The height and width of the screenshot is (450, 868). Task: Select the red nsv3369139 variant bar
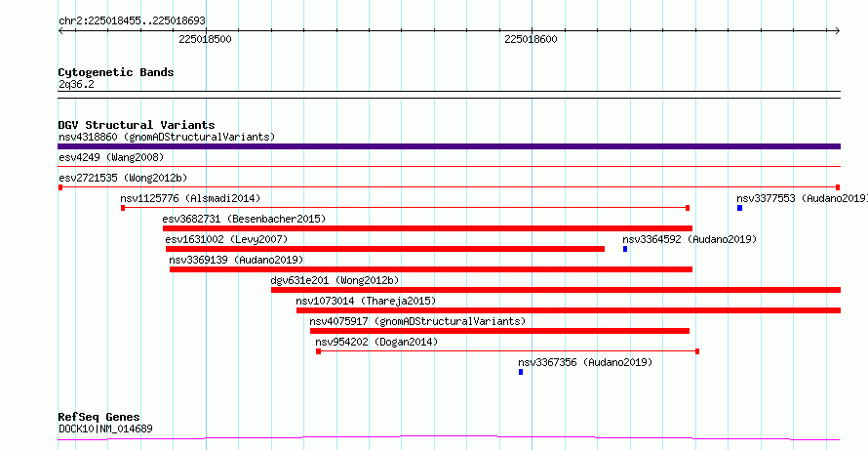[431, 269]
